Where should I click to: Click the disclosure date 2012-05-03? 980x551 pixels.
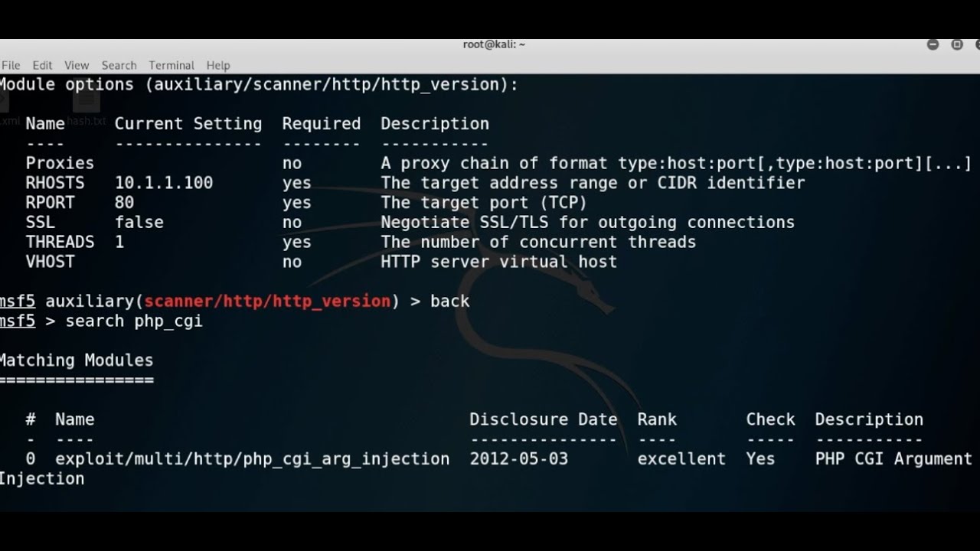[x=519, y=459]
